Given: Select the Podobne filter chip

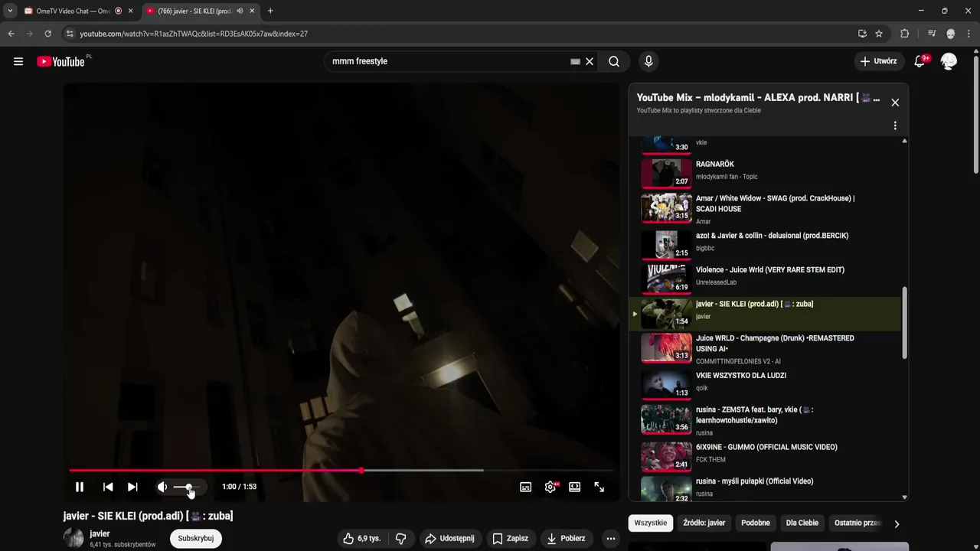Looking at the screenshot, I should (756, 523).
